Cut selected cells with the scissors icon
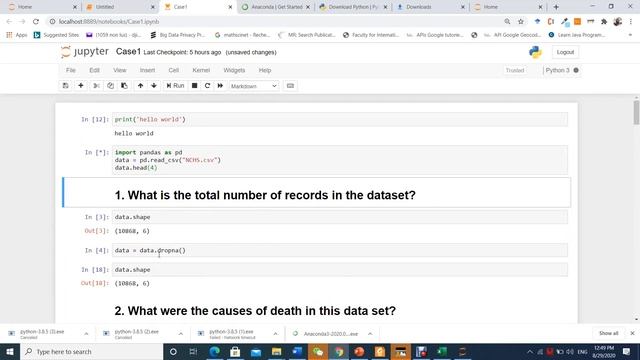Viewport: 640px width, 360px height. click(96, 86)
